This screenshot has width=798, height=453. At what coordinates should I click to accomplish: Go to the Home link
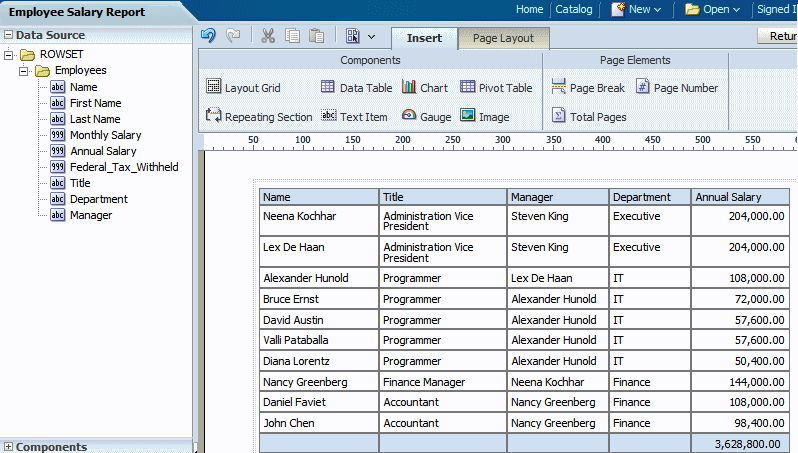click(x=529, y=9)
